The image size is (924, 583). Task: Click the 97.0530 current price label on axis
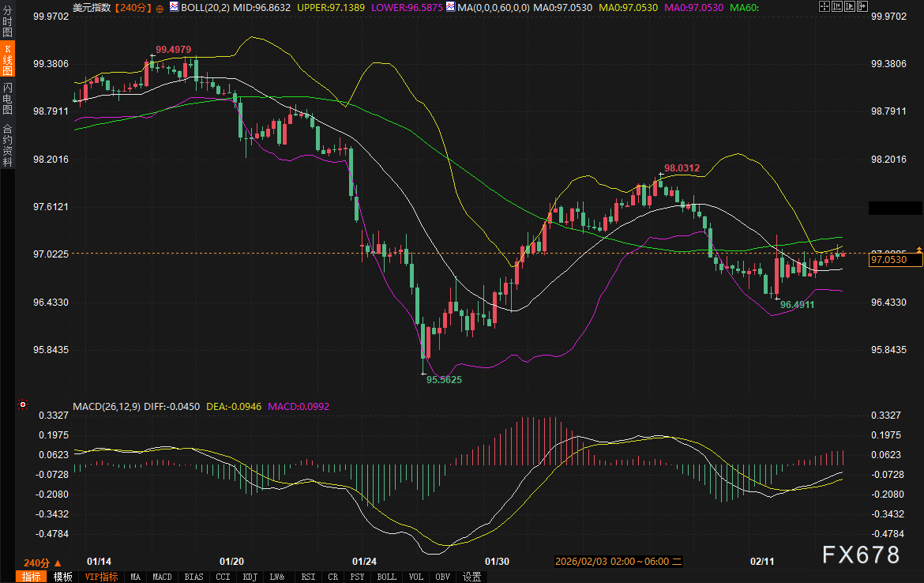tap(895, 259)
